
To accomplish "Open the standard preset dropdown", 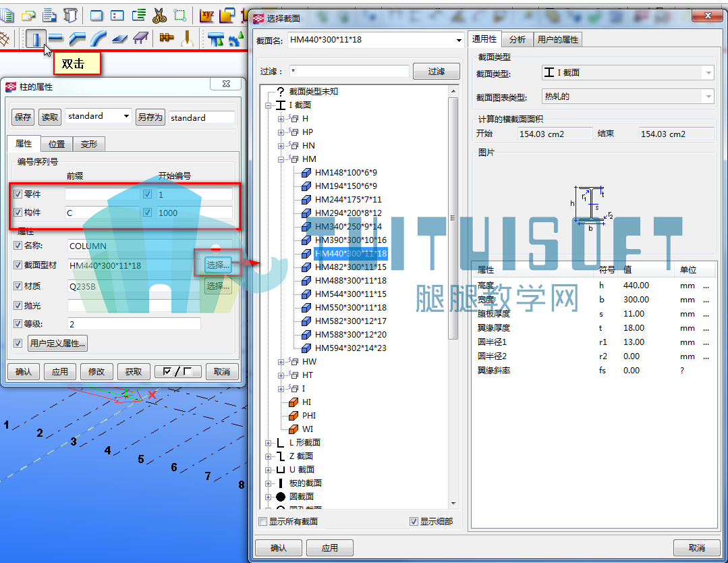I will point(126,115).
